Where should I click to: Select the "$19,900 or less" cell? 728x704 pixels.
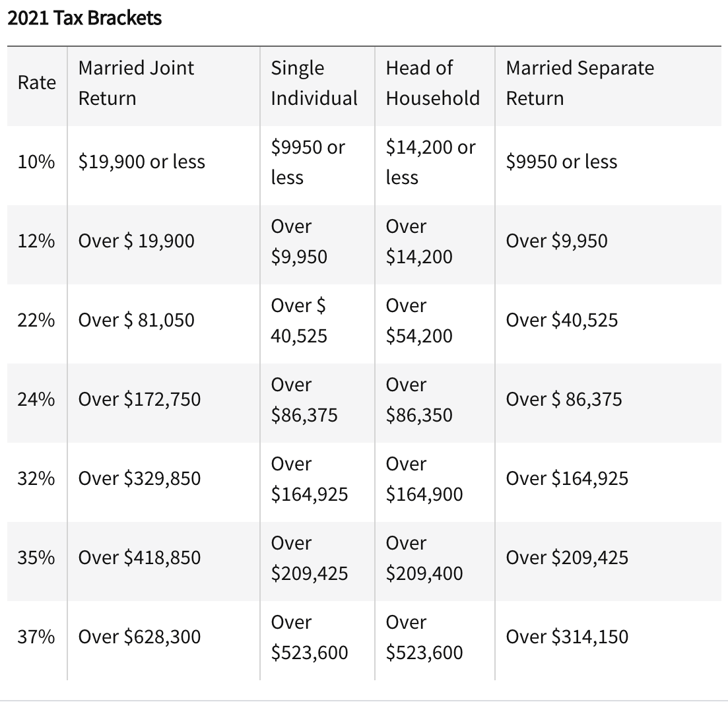tap(142, 162)
